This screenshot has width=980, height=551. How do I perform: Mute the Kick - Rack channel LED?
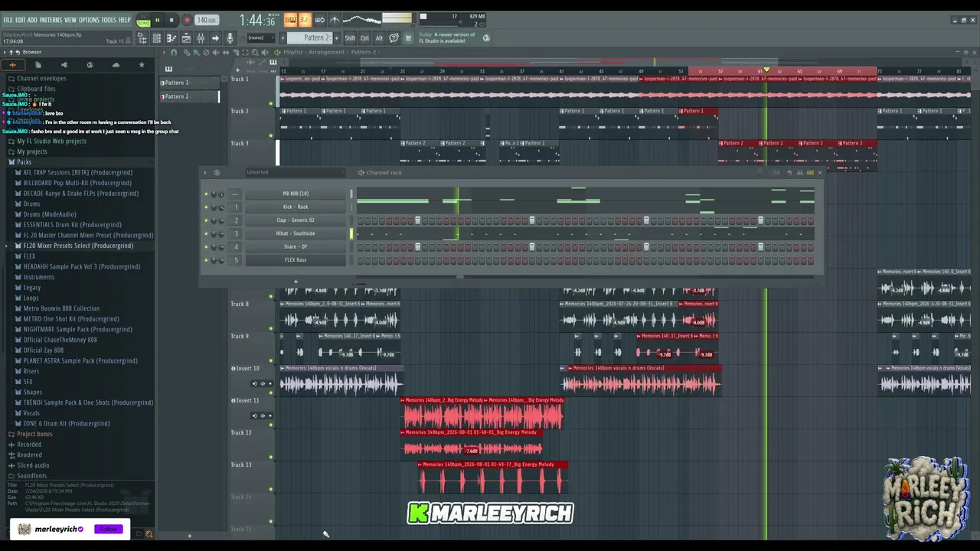(x=206, y=207)
